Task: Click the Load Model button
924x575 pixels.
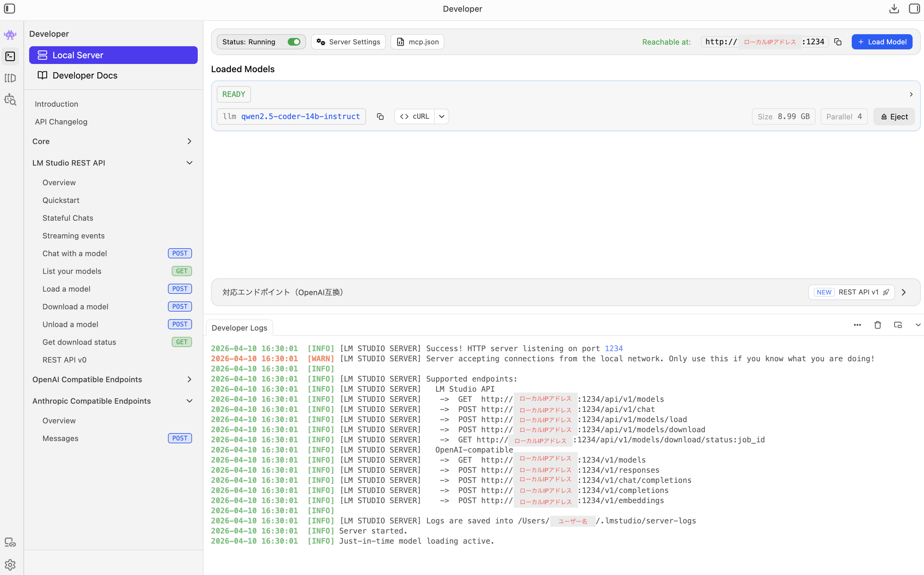Action: pos(882,42)
